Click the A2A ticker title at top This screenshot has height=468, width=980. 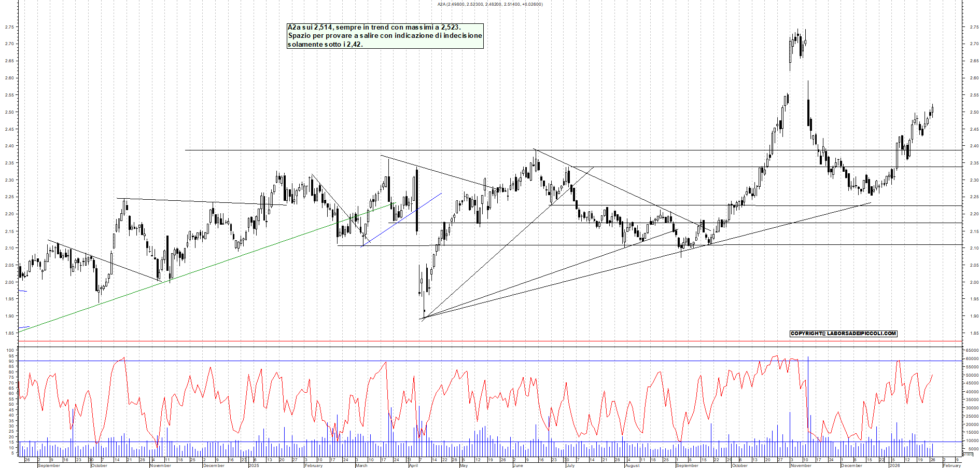click(x=489, y=4)
